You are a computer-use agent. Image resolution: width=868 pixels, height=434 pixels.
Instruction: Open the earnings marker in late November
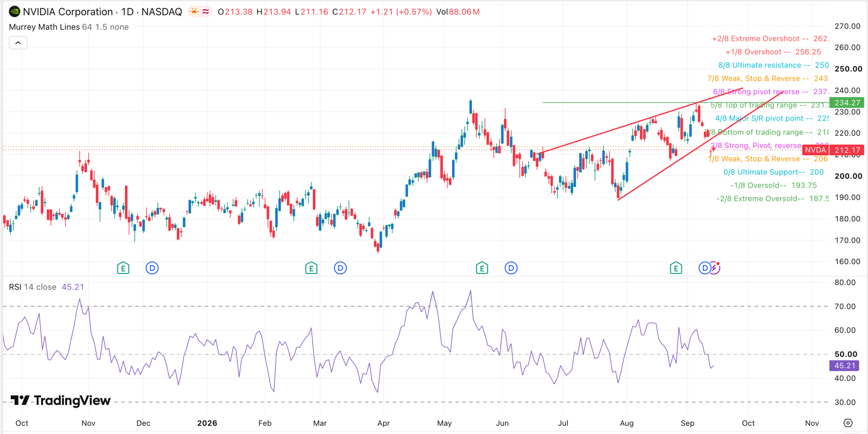click(x=123, y=268)
